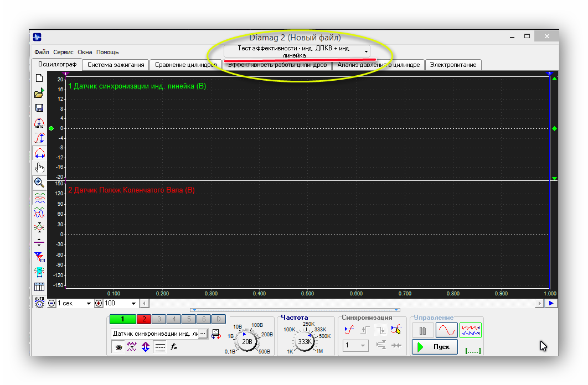Switch to the Электропитание tab
Screen dimensions: 588x385
pos(453,65)
